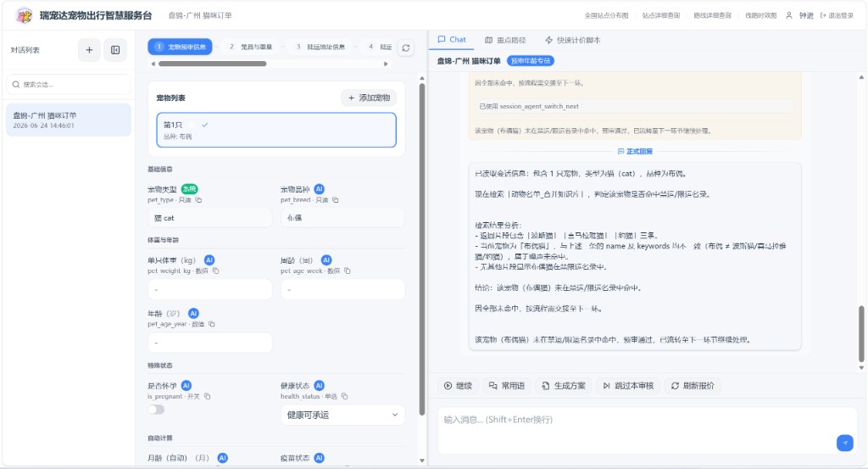Click the AI badge next to 年龄（岁）

(x=193, y=314)
